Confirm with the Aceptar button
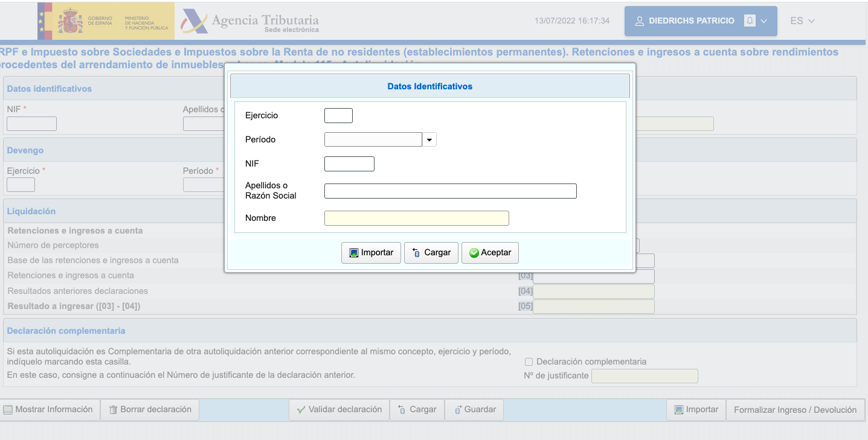Image resolution: width=868 pixels, height=440 pixels. click(x=490, y=253)
